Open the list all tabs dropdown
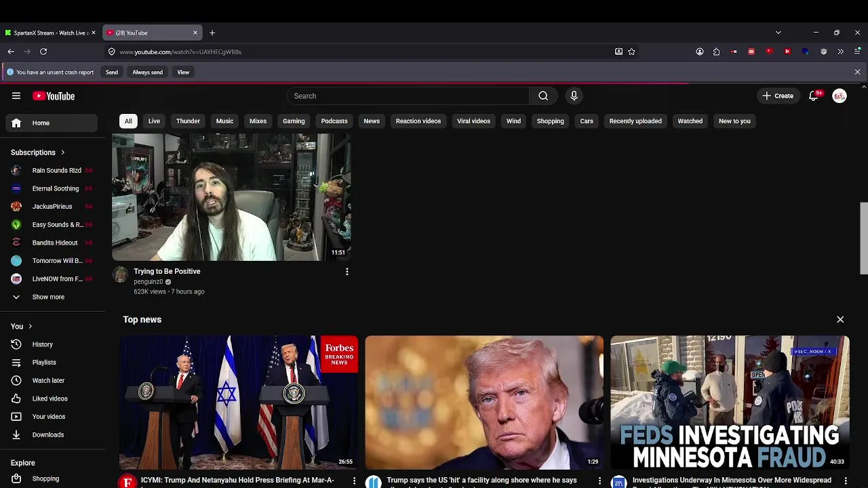868x488 pixels. (x=778, y=33)
